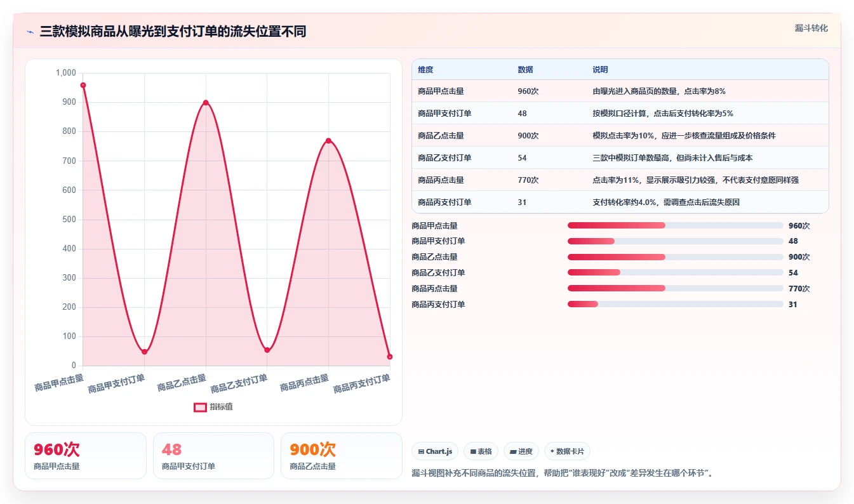Click the chart point for 商品甲点击量

pos(83,85)
